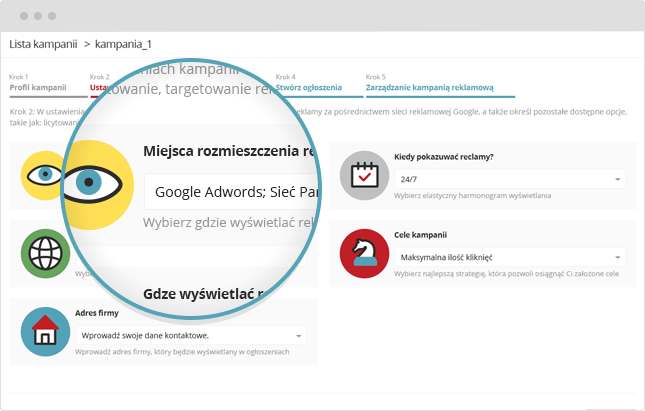
Task: Switch to the Profil kampanii tab
Action: click(x=38, y=88)
